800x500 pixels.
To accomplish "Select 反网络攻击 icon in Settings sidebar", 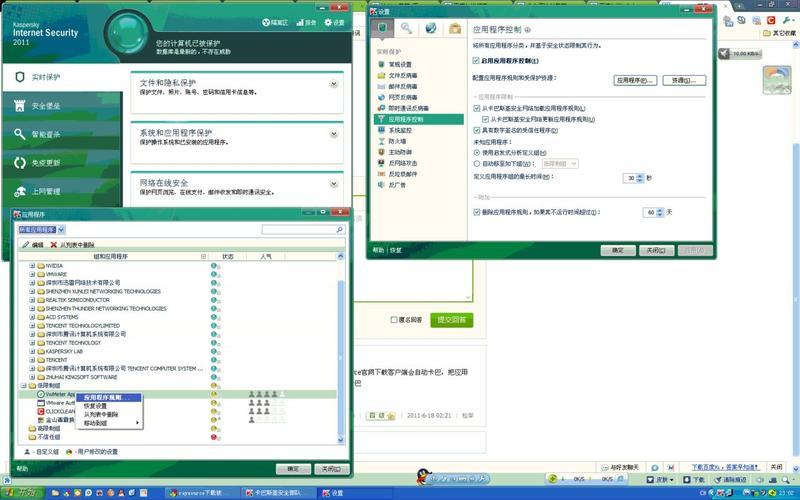I will coord(381,163).
